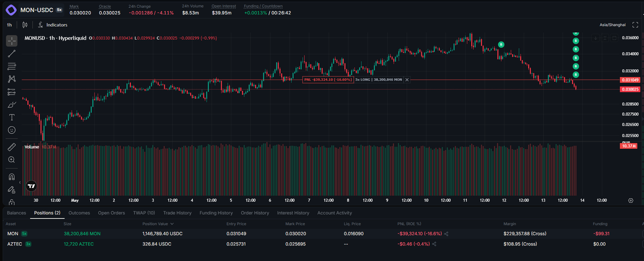Click the Hyperliquid pair logo icon

(x=11, y=10)
